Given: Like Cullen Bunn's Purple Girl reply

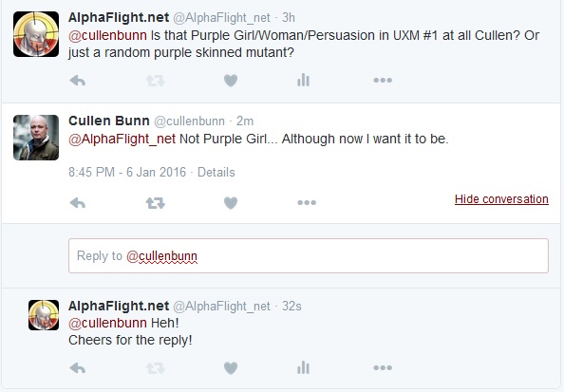Looking at the screenshot, I should point(231,203).
